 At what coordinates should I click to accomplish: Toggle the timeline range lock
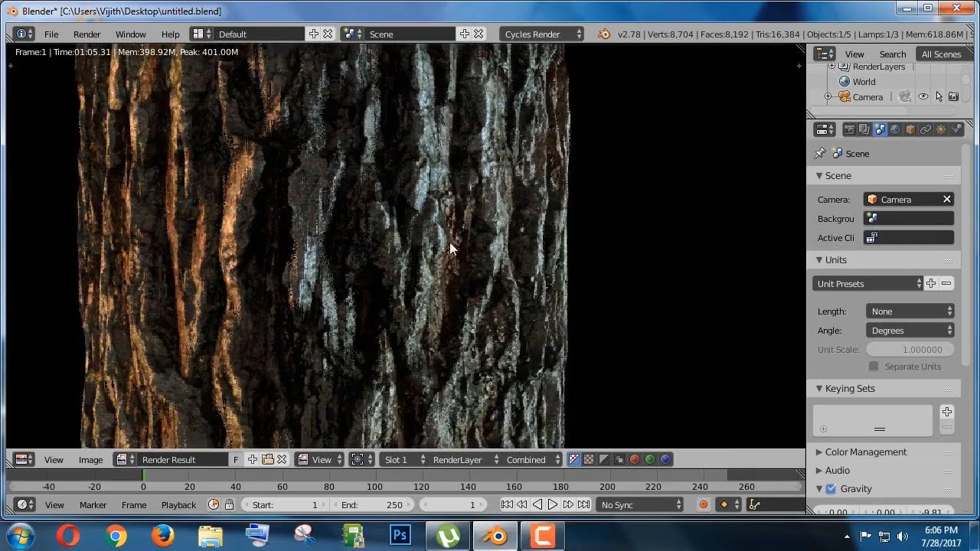[x=229, y=504]
